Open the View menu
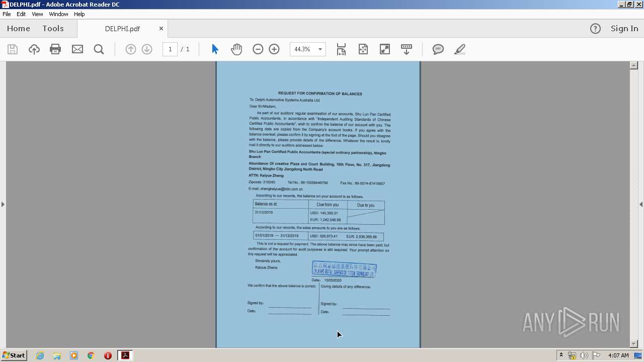Image resolution: width=644 pixels, height=362 pixels. [x=37, y=14]
